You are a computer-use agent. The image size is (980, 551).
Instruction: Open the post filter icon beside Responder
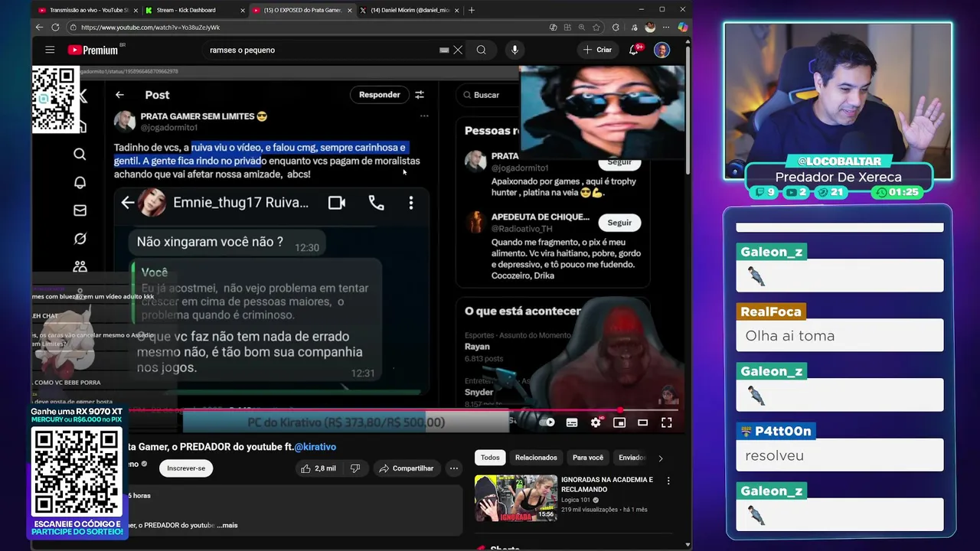click(420, 95)
